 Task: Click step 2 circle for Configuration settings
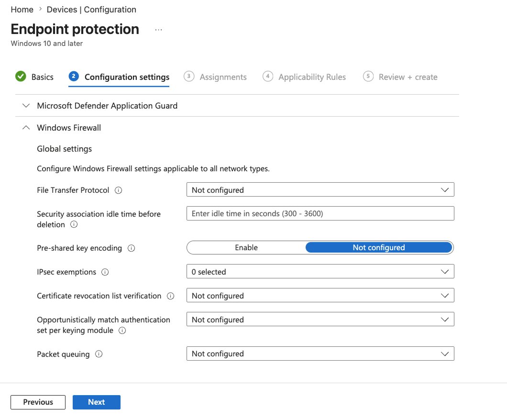[x=74, y=77]
